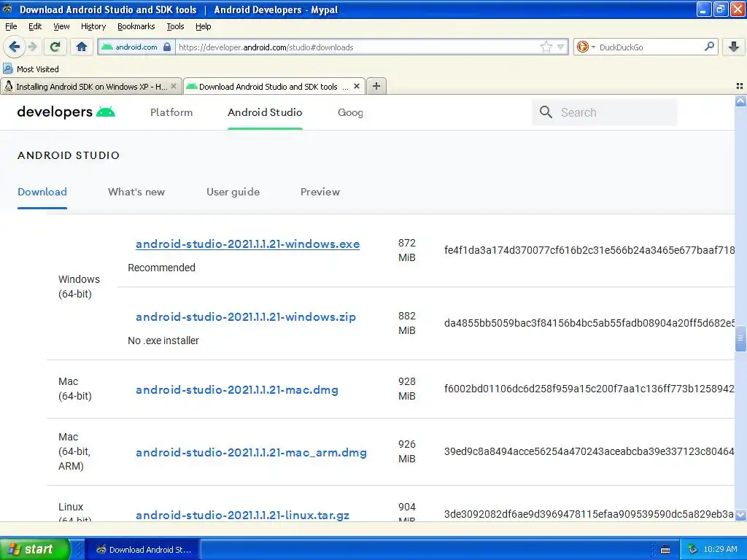Click the site Search magnifier icon

pos(546,112)
